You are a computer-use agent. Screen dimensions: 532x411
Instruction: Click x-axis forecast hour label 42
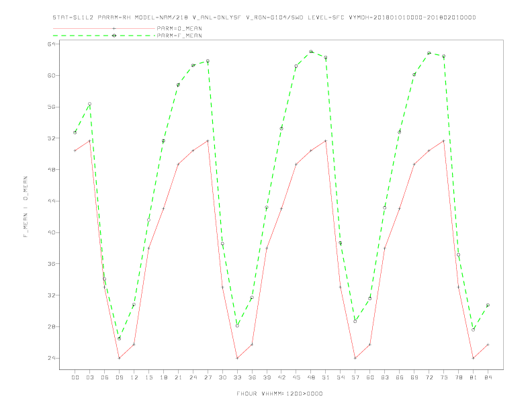point(281,377)
